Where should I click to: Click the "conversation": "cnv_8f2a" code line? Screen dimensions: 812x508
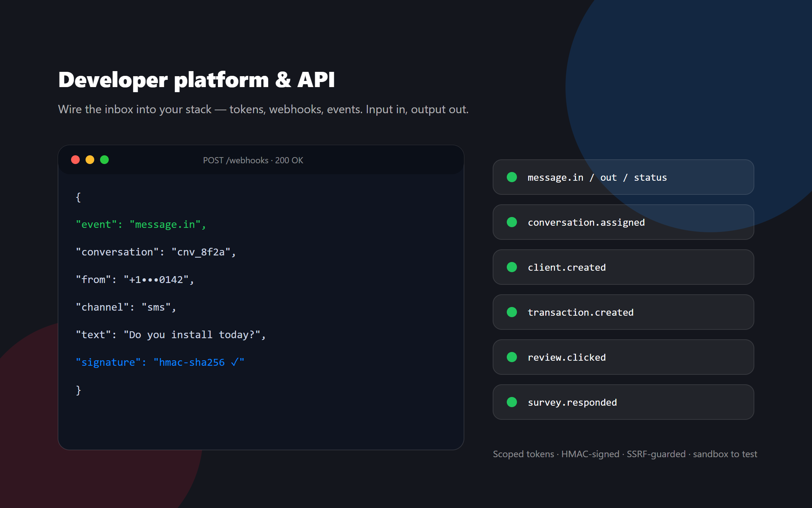(156, 252)
